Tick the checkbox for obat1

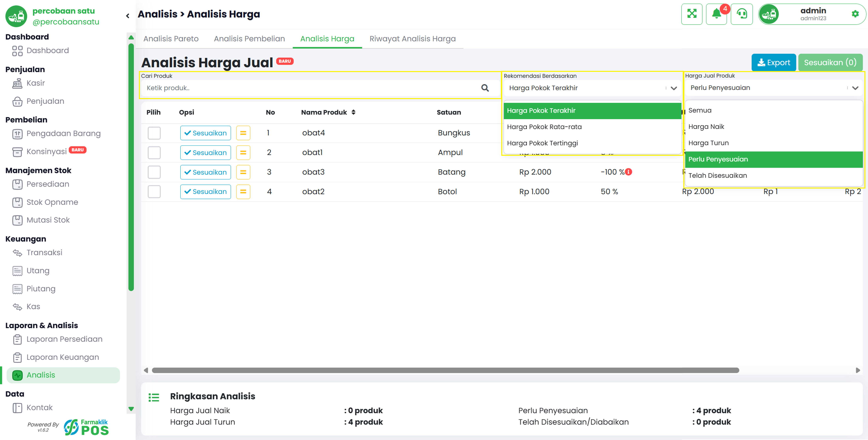tap(154, 152)
